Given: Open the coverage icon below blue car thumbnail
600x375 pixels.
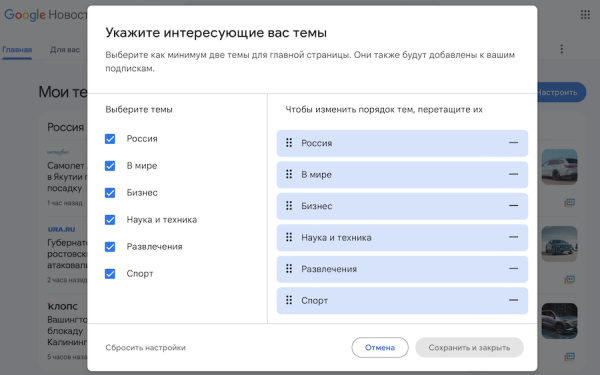Looking at the screenshot, I should [569, 280].
